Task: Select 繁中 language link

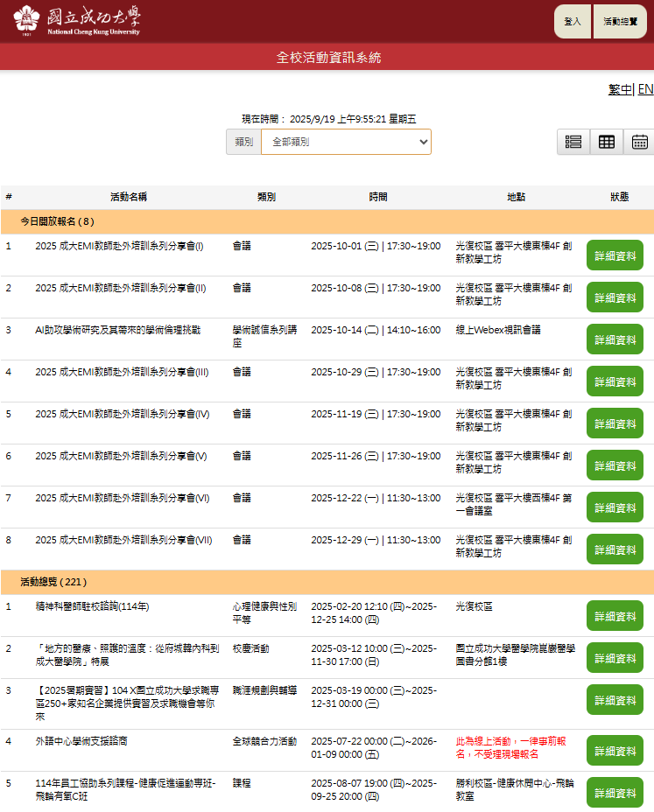Action: pos(620,89)
